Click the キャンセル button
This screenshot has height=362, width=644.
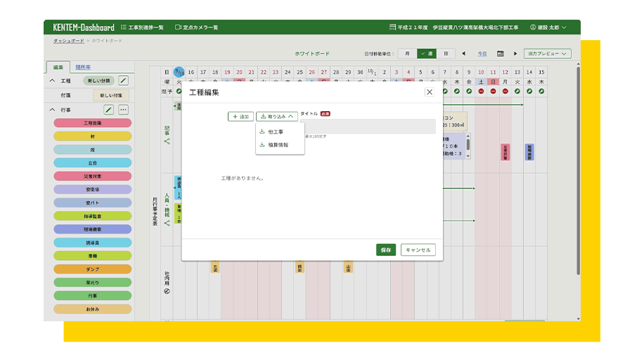point(418,250)
